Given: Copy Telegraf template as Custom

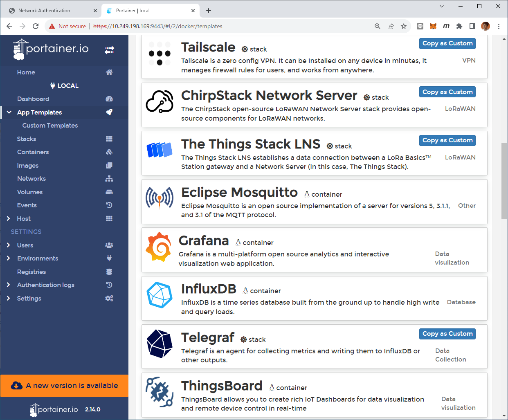Looking at the screenshot, I should (x=447, y=334).
